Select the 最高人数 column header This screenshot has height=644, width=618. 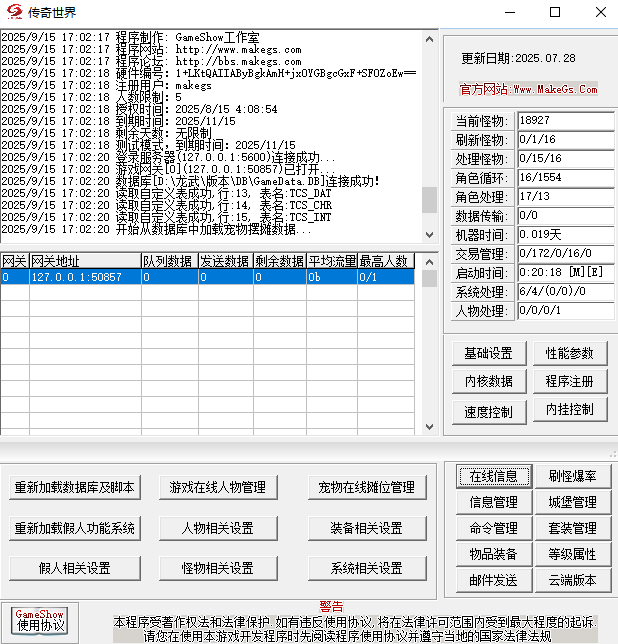[386, 261]
